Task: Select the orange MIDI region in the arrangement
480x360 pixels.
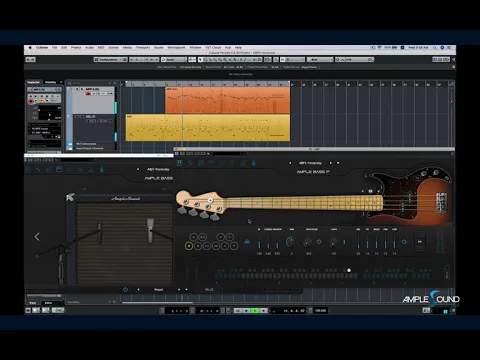Action: 227,100
